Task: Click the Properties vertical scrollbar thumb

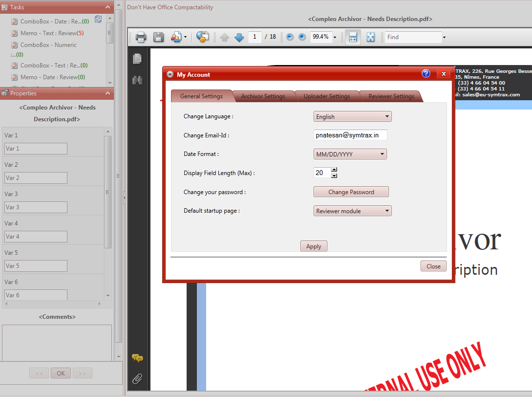Action: [x=107, y=192]
